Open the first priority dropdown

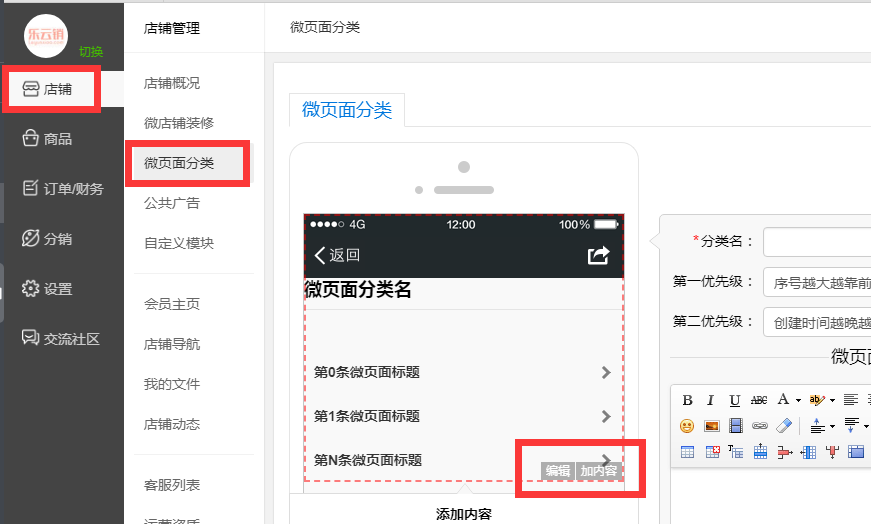click(816, 282)
